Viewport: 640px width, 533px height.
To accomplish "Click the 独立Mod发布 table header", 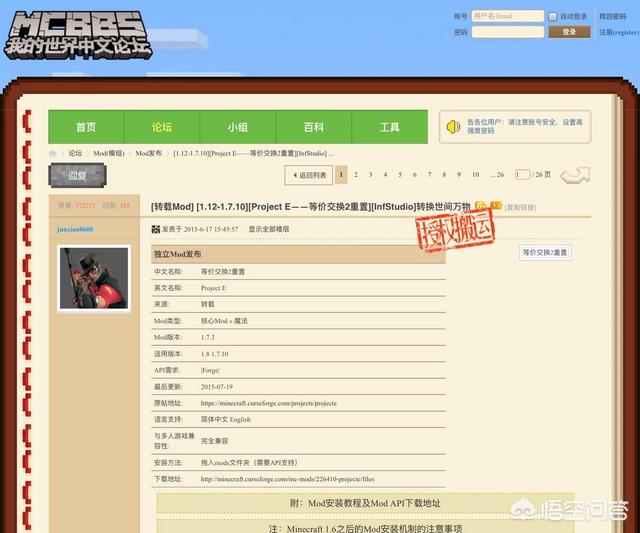I will point(298,254).
